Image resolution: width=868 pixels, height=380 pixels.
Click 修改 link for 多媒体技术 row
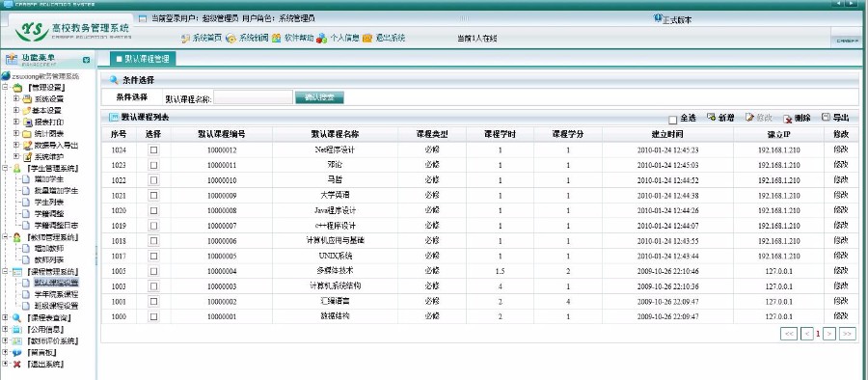pyautogui.click(x=840, y=271)
